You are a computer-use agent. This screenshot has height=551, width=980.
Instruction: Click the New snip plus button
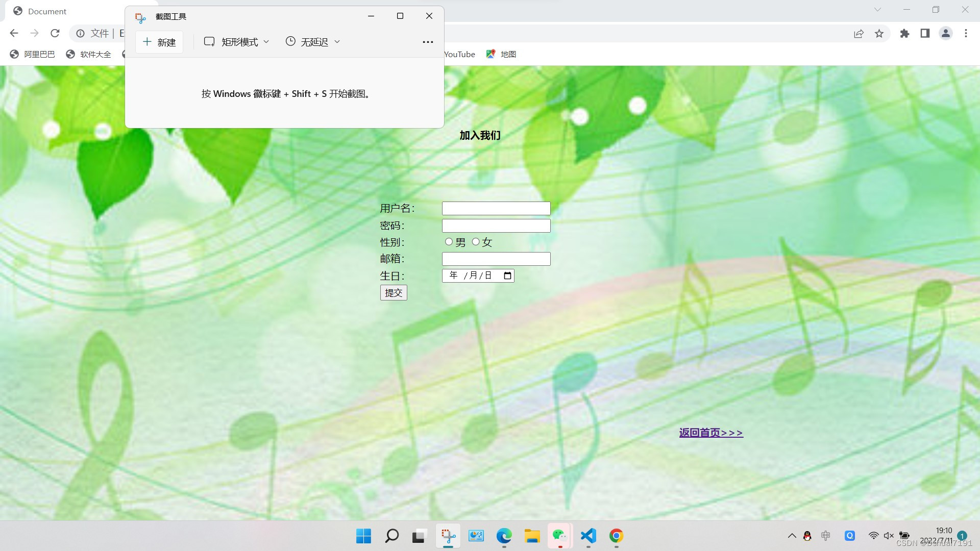(159, 42)
